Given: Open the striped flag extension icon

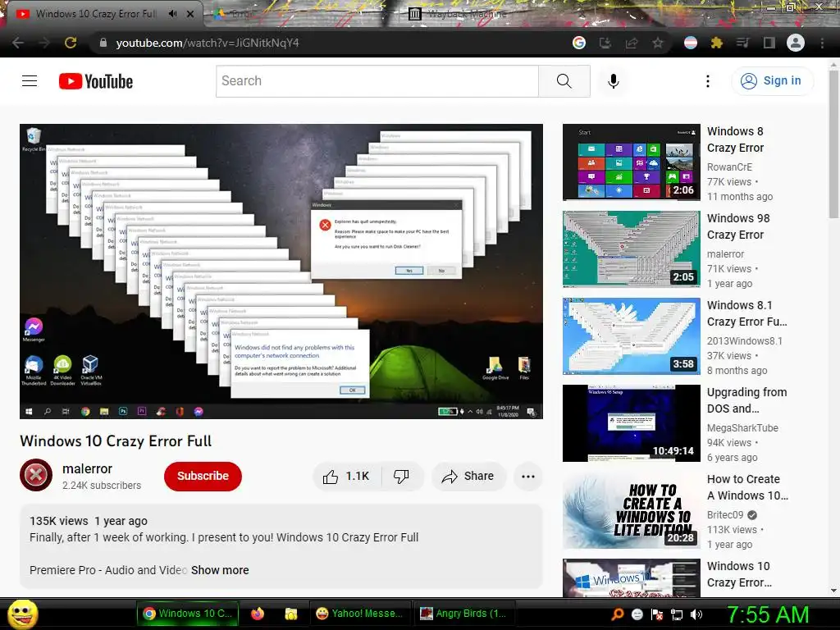Looking at the screenshot, I should coord(691,43).
